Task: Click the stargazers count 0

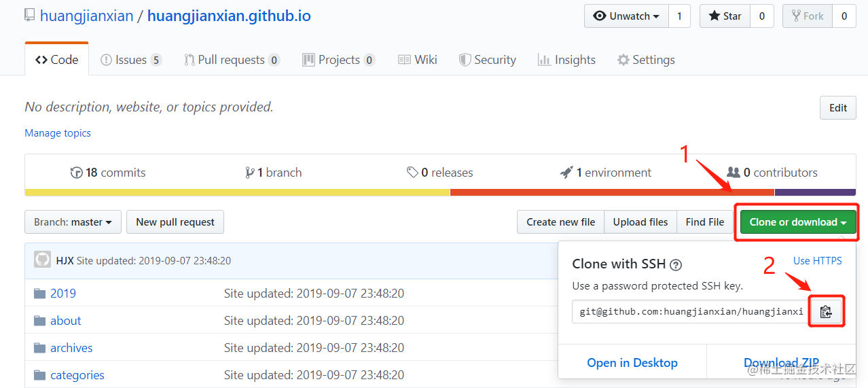Action: 762,16
